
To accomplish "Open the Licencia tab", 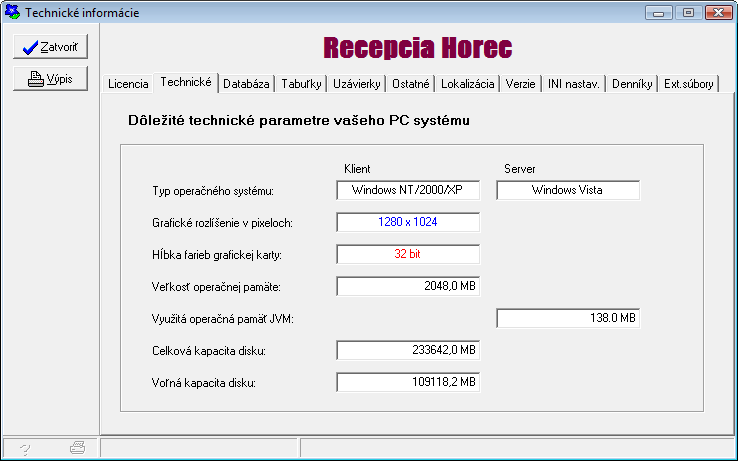I will click(x=128, y=85).
